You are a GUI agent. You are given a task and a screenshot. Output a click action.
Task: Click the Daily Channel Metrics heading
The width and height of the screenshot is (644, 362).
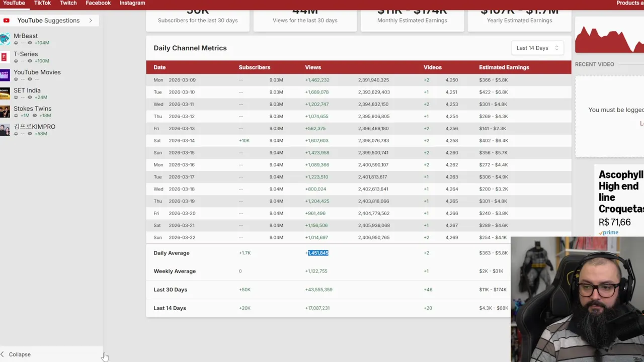click(x=190, y=48)
